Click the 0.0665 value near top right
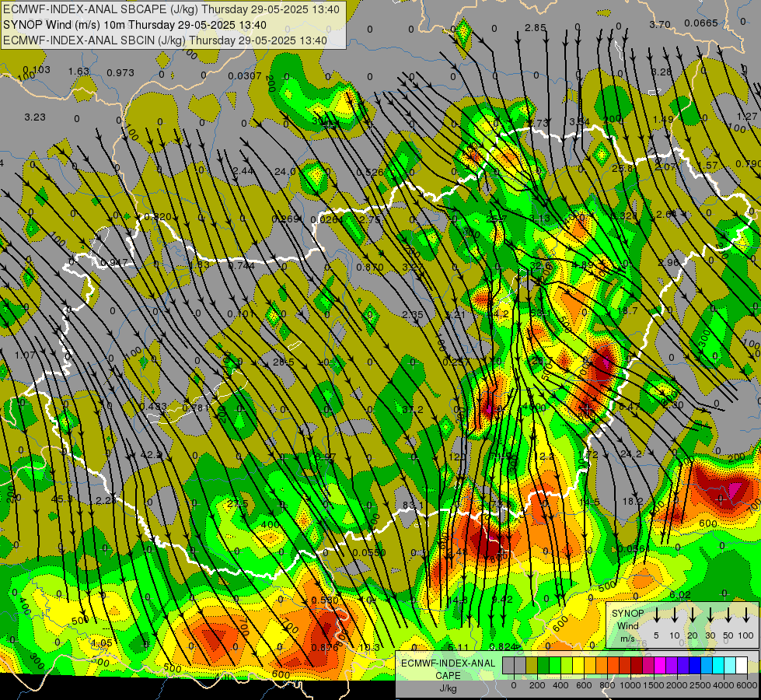Image resolution: width=761 pixels, height=700 pixels. point(701,23)
